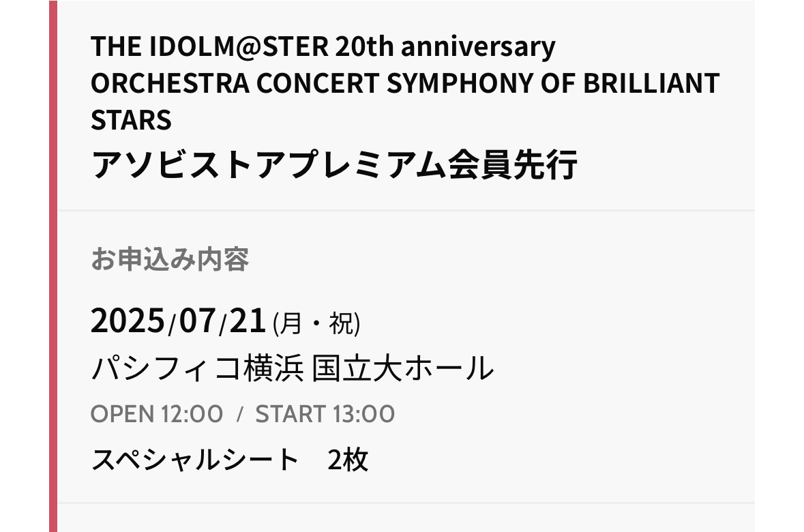Screen dimensions: 804x532
Task: Click the divider line below the event title
Action: click(406, 210)
